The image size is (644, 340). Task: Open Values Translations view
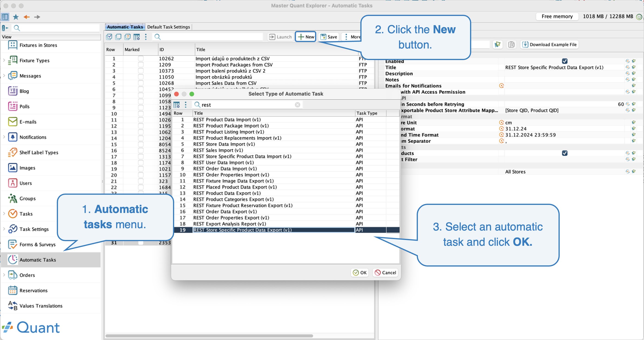pyautogui.click(x=41, y=306)
